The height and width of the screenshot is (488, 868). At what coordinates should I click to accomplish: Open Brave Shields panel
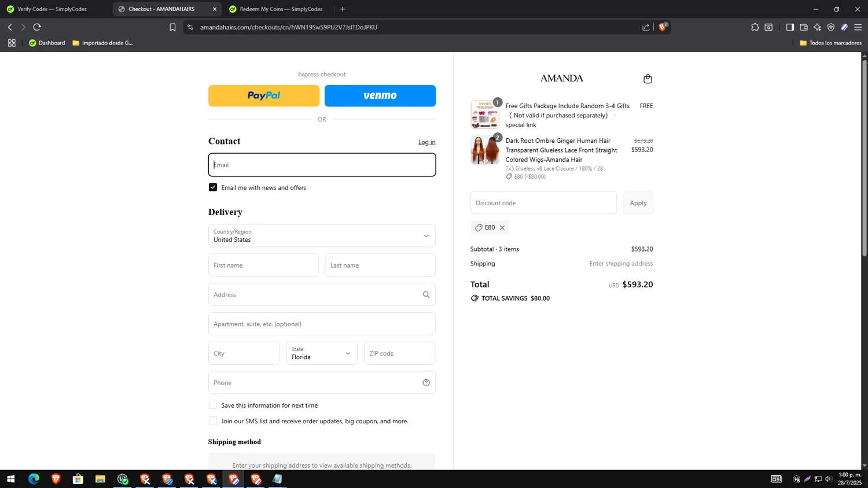tap(663, 27)
